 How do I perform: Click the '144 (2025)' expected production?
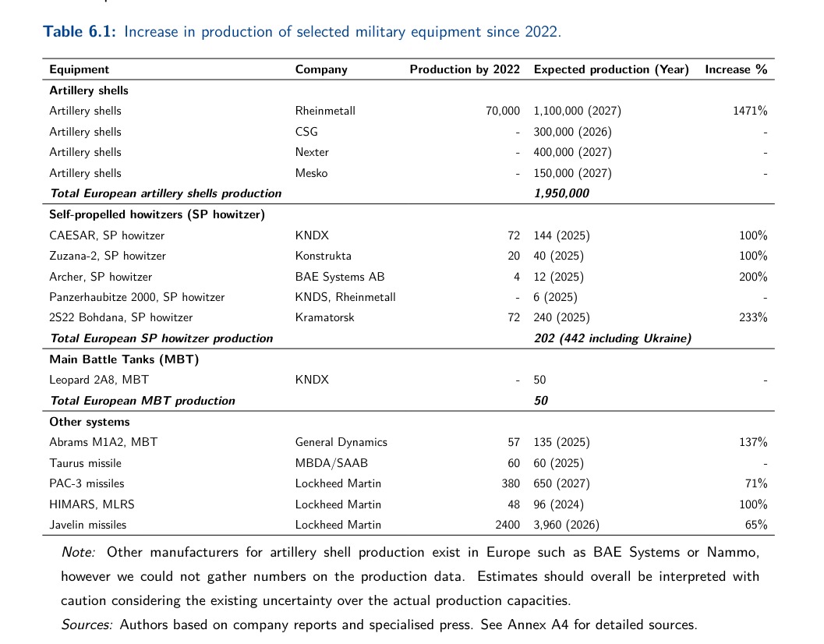561,235
